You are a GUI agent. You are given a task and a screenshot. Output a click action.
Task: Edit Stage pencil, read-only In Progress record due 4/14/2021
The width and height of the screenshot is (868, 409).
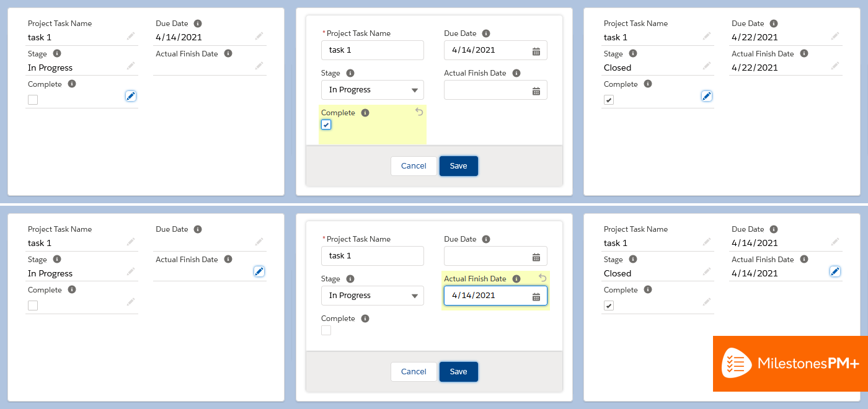pos(131,66)
